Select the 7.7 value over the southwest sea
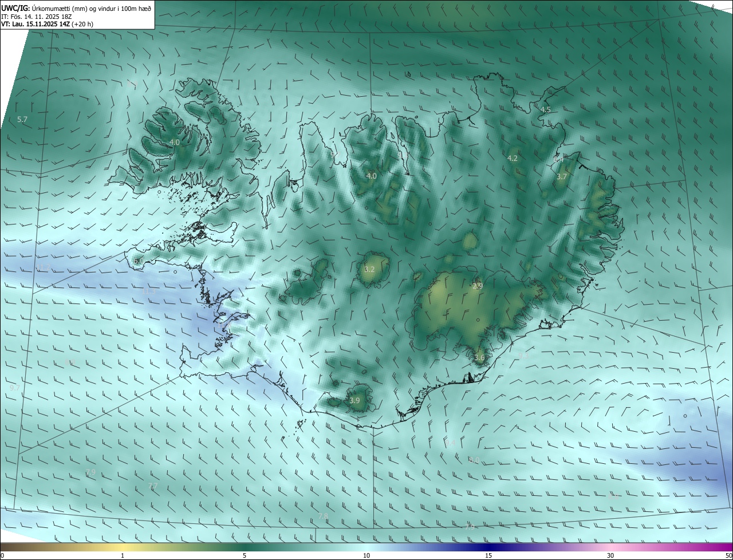Screen dimensions: 733x560 point(153,486)
